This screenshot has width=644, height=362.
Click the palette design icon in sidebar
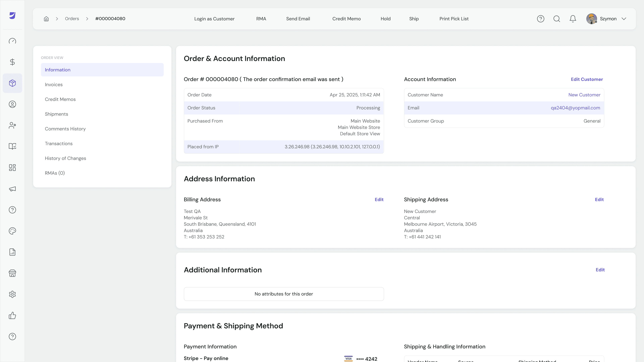pos(12,231)
